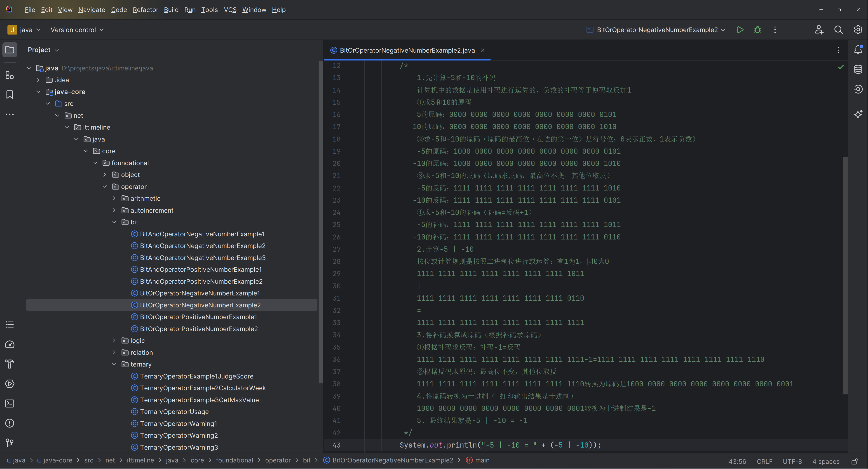Open the Project view mode dropdown
The width and height of the screenshot is (868, 469).
point(43,50)
